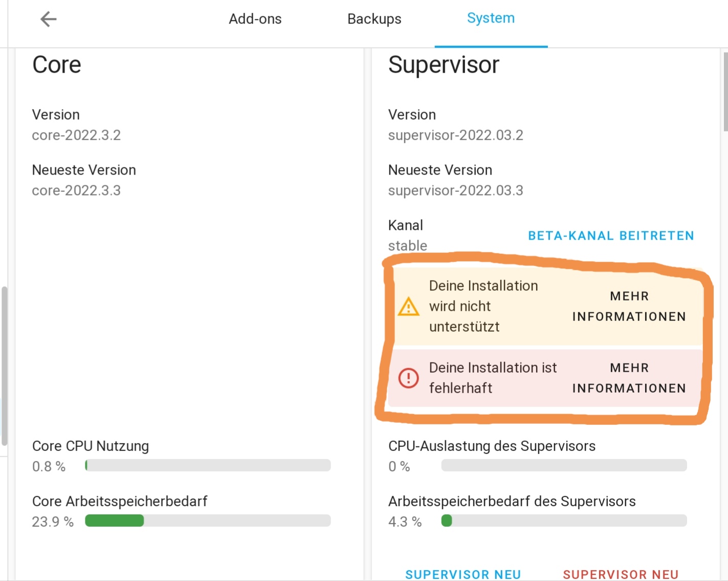Click the Core CPU Nutzung usage bar
The width and height of the screenshot is (728, 581).
point(208,465)
